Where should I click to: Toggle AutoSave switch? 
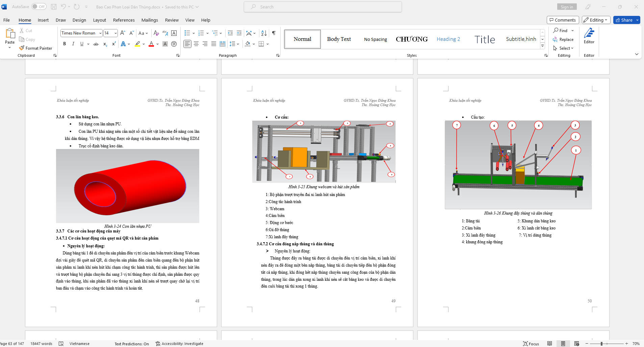click(x=39, y=7)
